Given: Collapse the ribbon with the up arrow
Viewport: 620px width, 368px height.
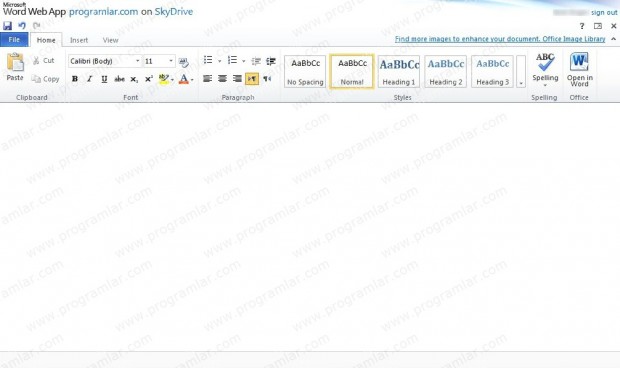Looking at the screenshot, I should point(613,39).
